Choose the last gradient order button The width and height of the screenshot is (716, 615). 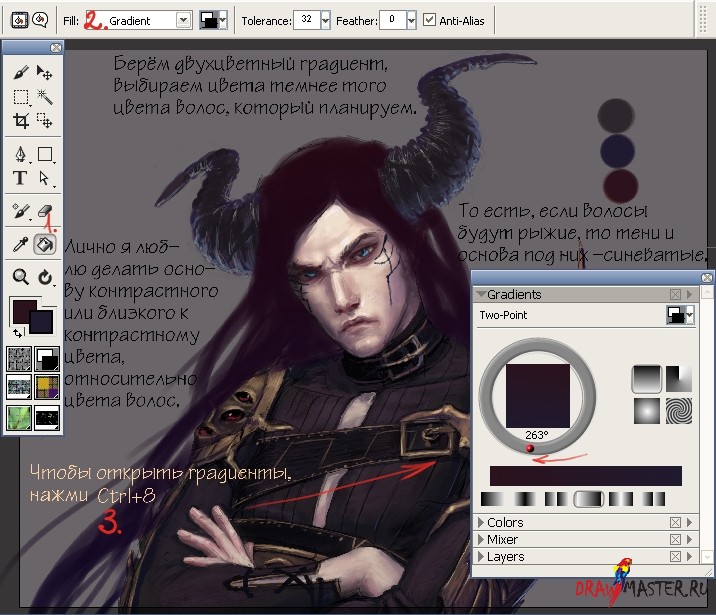coord(653,499)
